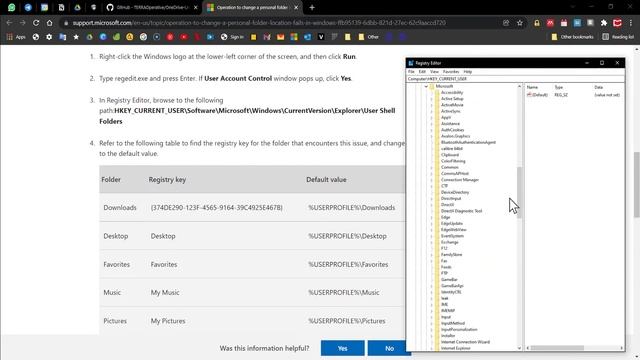640x360 pixels.
Task: Open the Reading list
Action: pos(618,37)
